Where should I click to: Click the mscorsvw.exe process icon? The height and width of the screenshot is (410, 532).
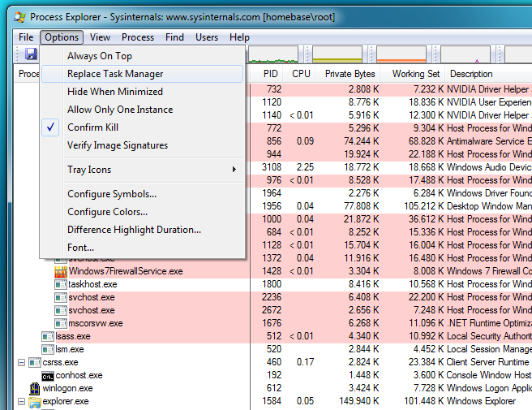click(x=61, y=323)
